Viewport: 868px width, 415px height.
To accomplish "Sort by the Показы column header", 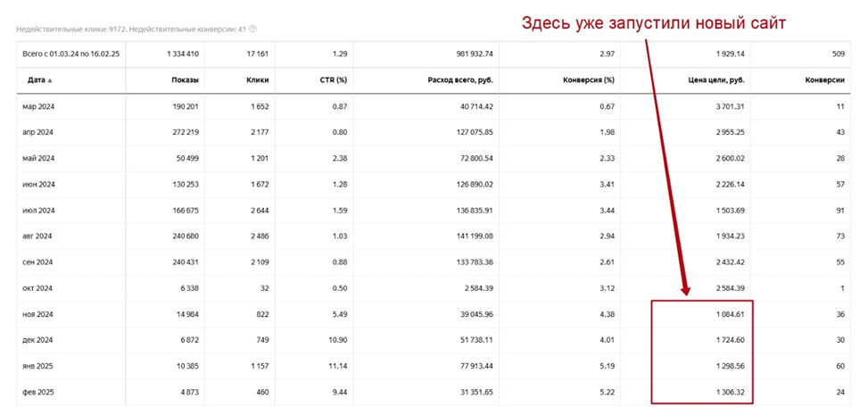I will pos(186,80).
